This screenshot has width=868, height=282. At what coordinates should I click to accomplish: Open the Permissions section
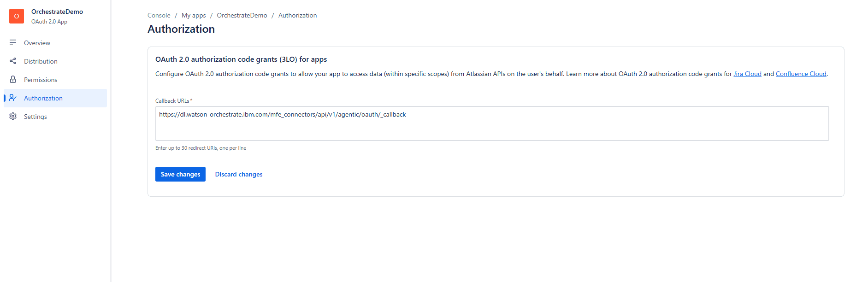pos(55,80)
